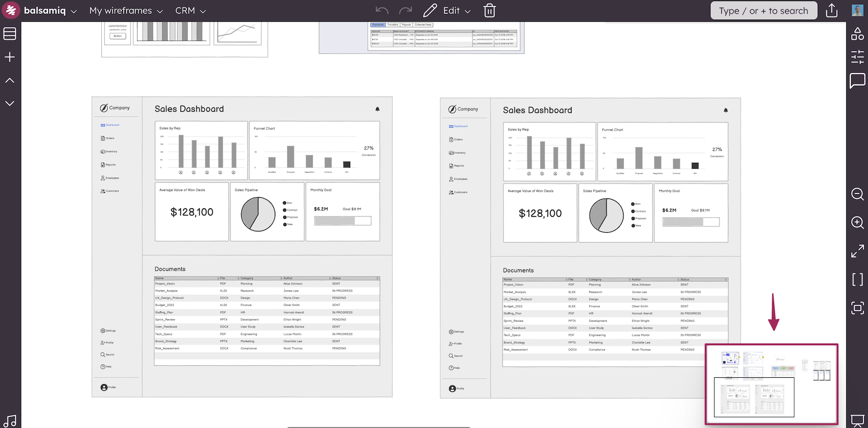Screen dimensions: 868x428
Task: Expand the CRM project dropdown
Action: pos(190,11)
